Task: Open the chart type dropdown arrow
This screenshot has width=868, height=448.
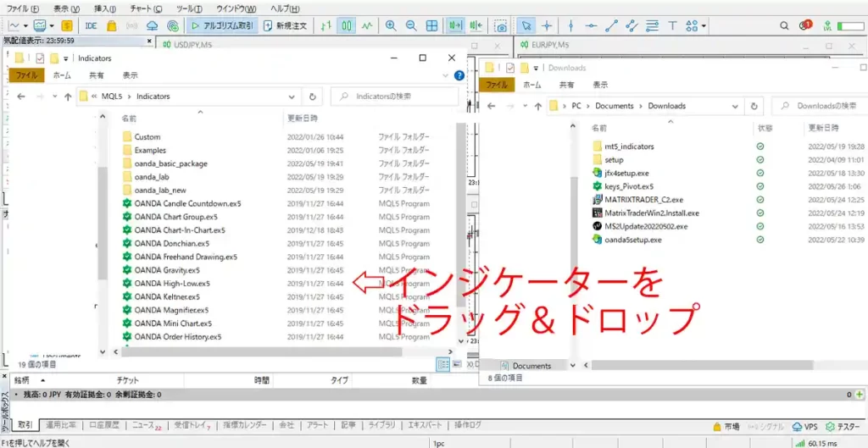Action: 26,26
